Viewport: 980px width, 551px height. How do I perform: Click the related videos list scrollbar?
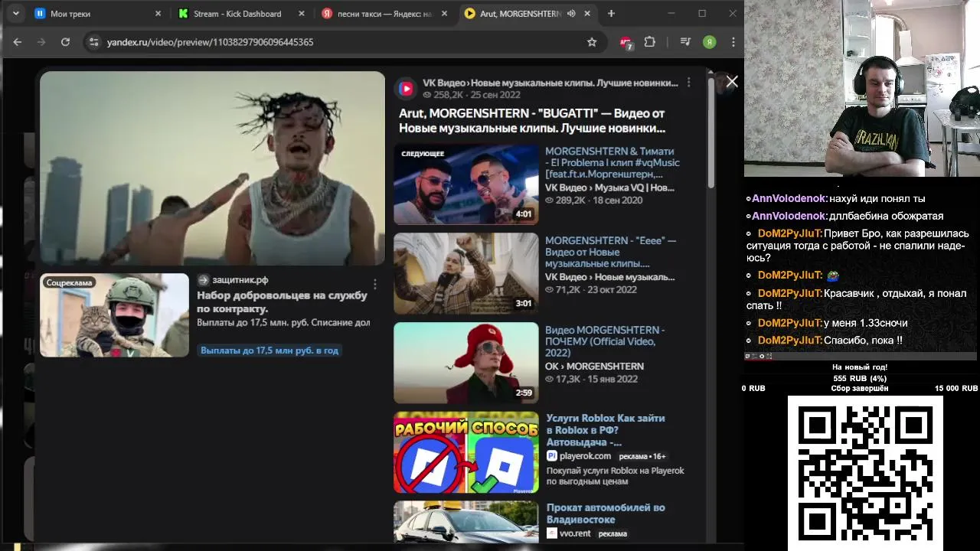[x=710, y=132]
